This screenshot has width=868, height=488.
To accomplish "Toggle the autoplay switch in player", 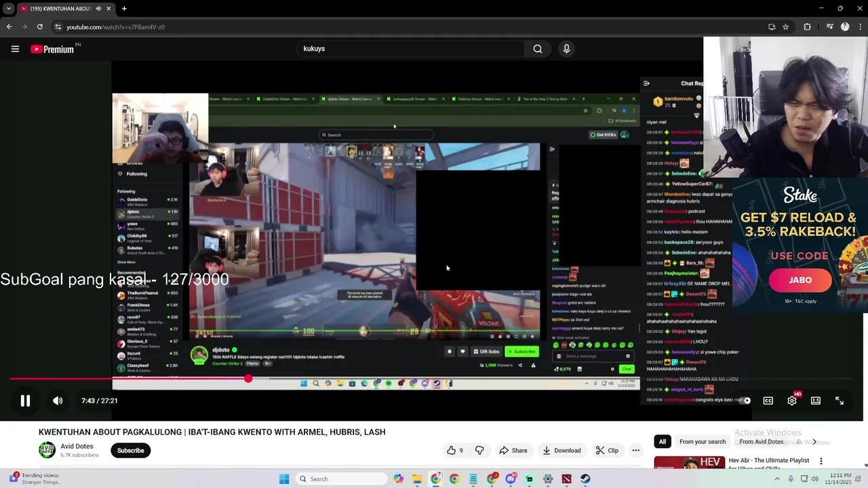I will [745, 401].
